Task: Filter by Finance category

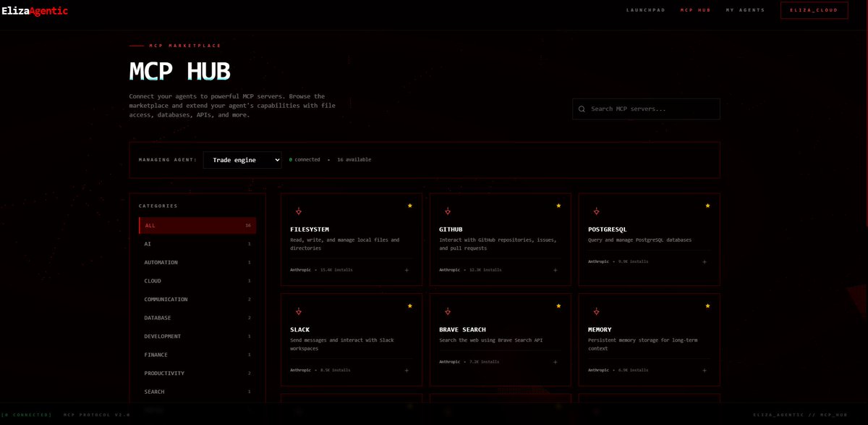Action: [197, 355]
